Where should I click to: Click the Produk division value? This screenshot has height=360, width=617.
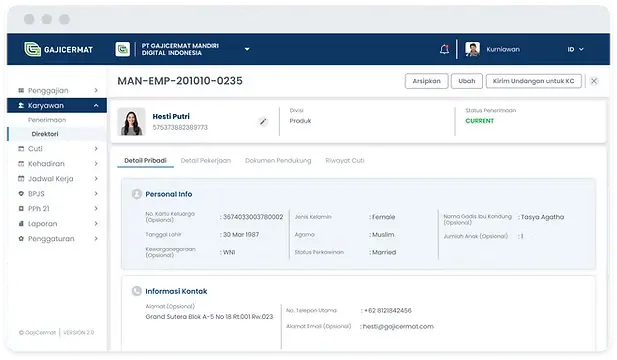click(300, 121)
